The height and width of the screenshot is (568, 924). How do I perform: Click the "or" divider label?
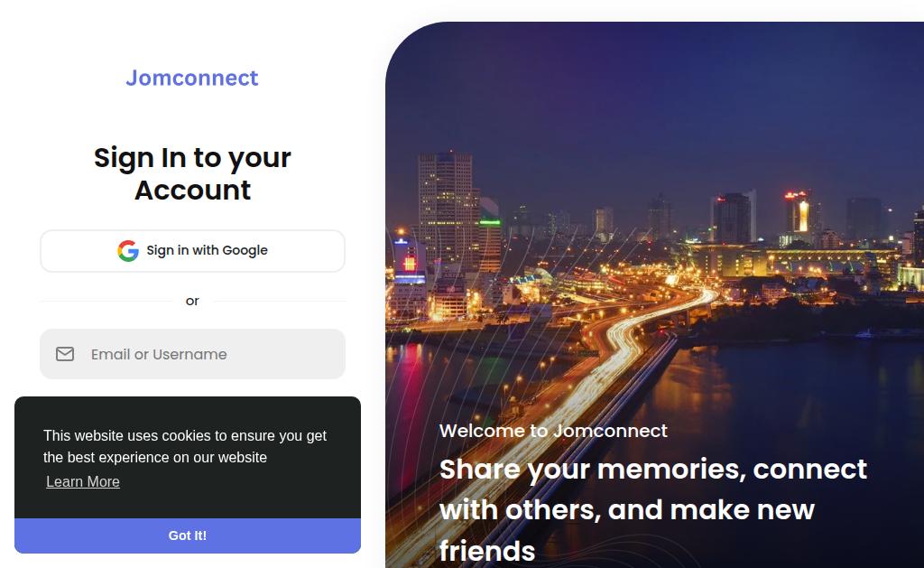pyautogui.click(x=192, y=301)
